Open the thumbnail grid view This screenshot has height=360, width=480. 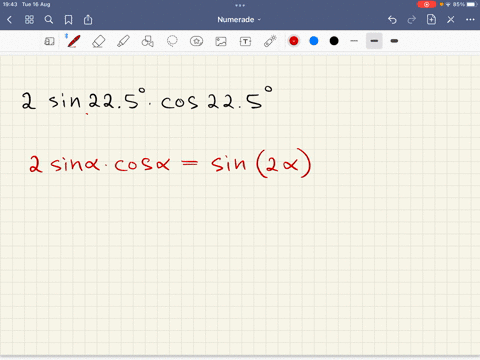tap(29, 20)
